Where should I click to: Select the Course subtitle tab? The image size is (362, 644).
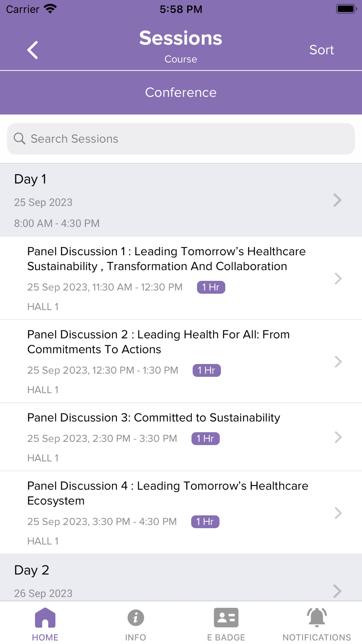(x=181, y=59)
